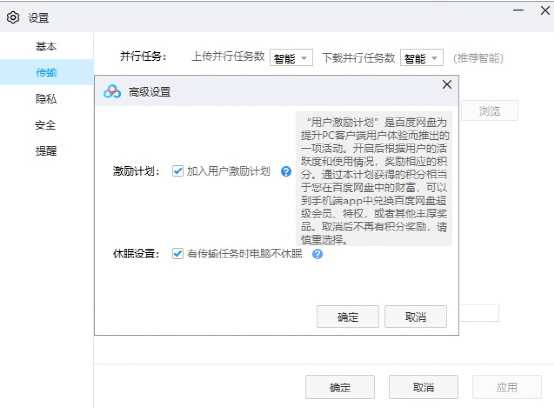
Task: Click 取消 in the 高级设置 dialog
Action: click(x=416, y=317)
